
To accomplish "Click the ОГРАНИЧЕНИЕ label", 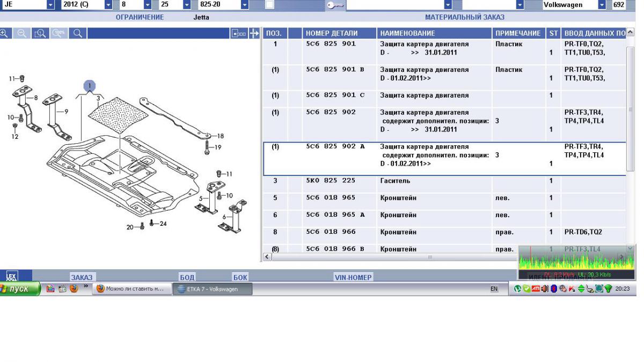I will coord(140,17).
